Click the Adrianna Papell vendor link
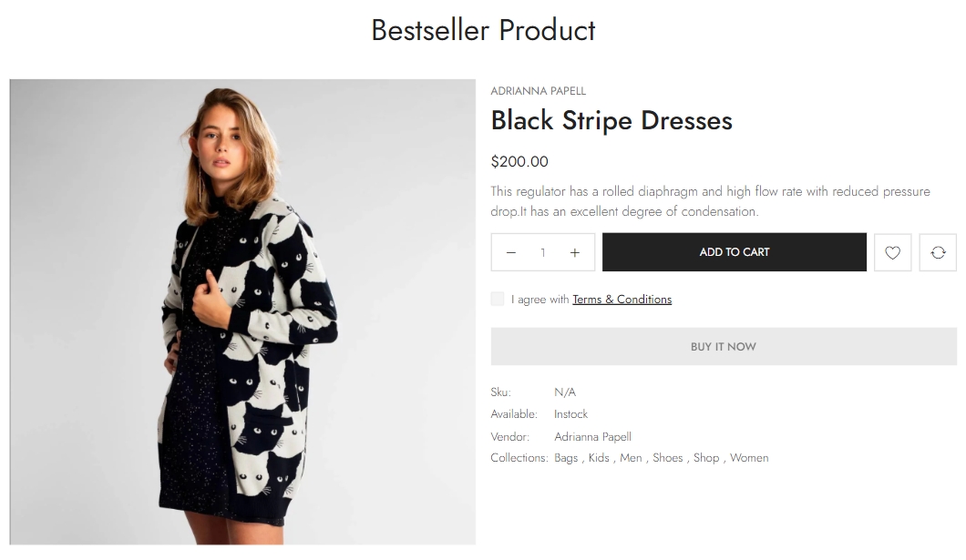This screenshot has height=560, width=966. 592,436
